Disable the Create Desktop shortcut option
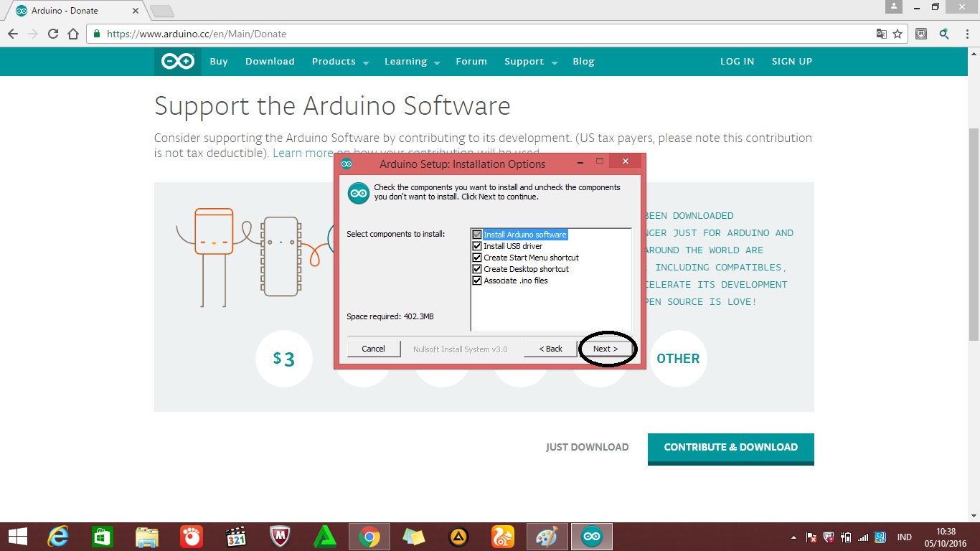Image resolution: width=980 pixels, height=551 pixels. tap(476, 269)
